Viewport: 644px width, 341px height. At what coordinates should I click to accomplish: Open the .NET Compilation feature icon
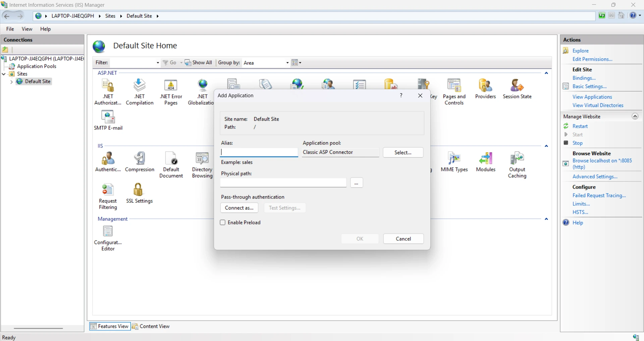[140, 92]
